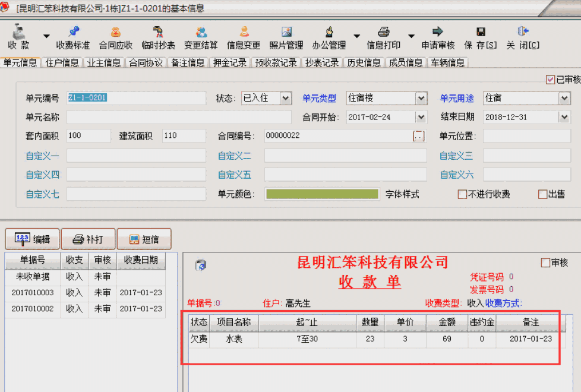Select the 临时抄表 temporary meter reading icon
The height and width of the screenshot is (392, 581).
[157, 36]
